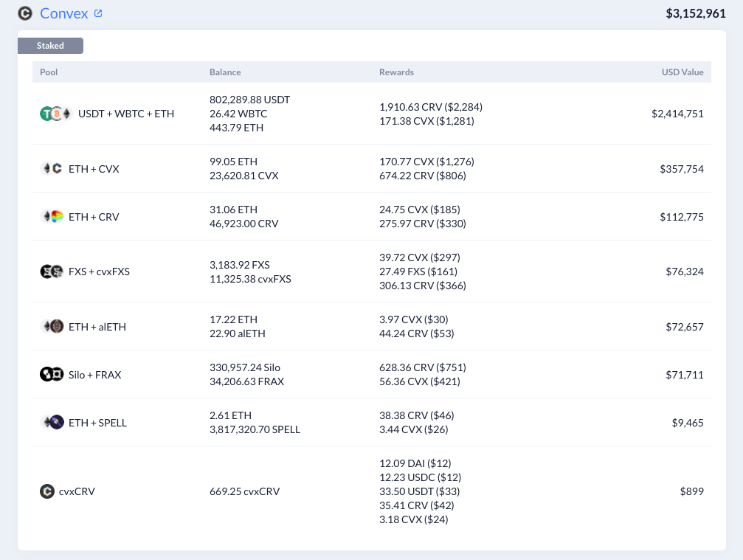Click the Rewards column header

[397, 72]
